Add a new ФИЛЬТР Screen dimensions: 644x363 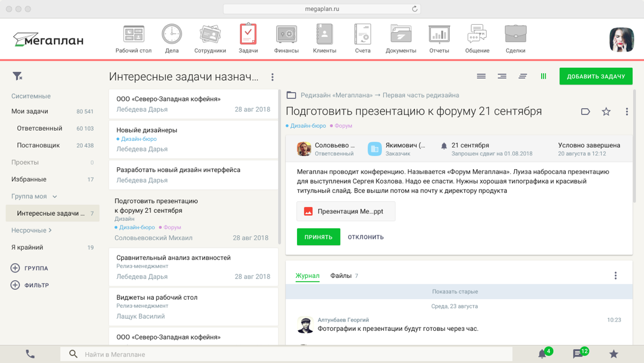click(x=29, y=285)
